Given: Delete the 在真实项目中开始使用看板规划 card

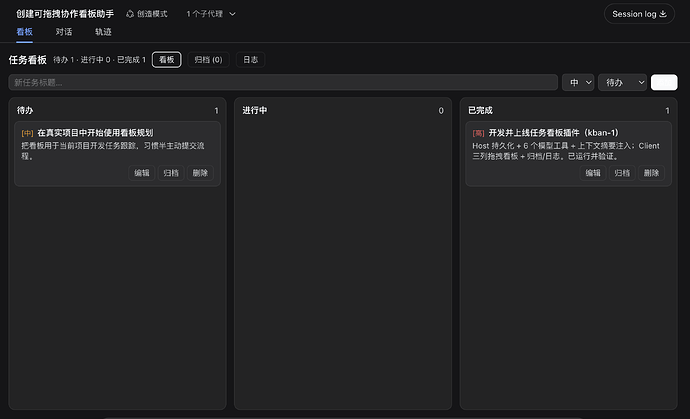Looking at the screenshot, I should click(200, 173).
